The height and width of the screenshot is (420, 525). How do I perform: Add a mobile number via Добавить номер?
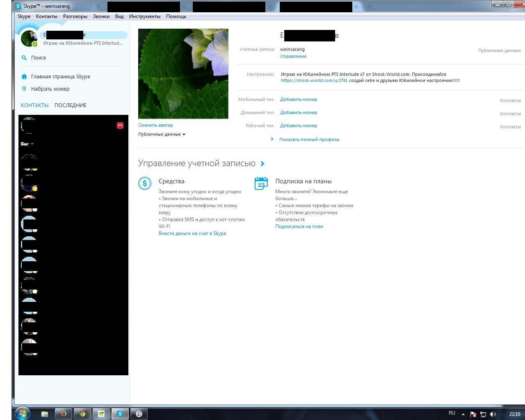299,99
